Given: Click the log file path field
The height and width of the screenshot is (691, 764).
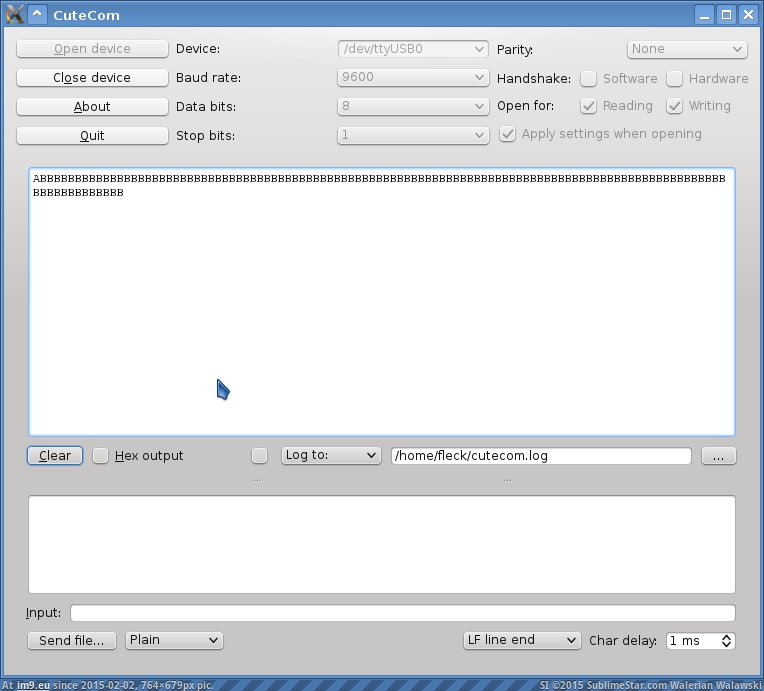Looking at the screenshot, I should 541,456.
